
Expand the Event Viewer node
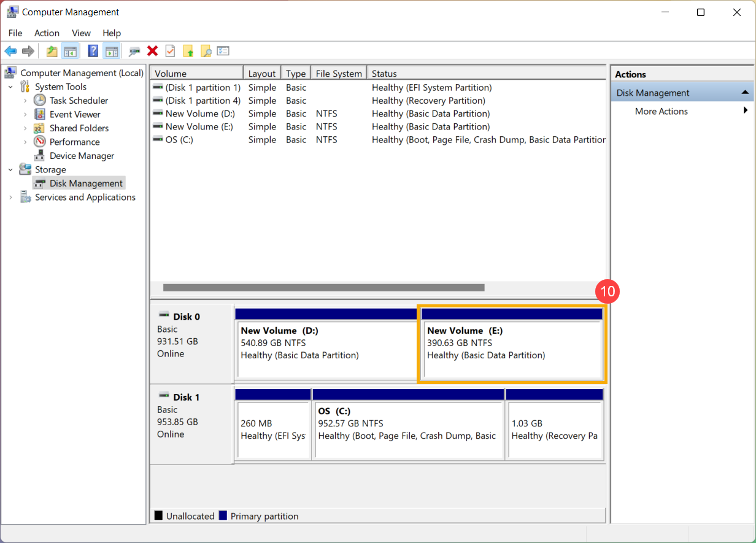[25, 114]
